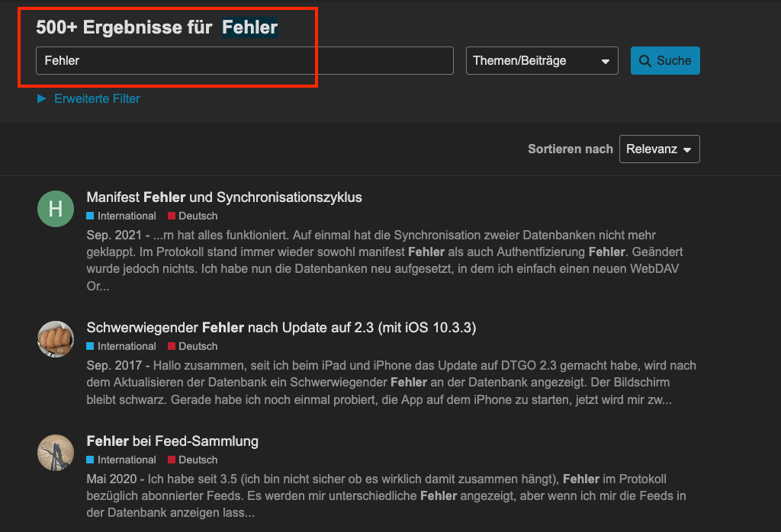Expand the Erweiterte Filter triangle
Image resolution: width=781 pixels, height=532 pixels.
pyautogui.click(x=42, y=98)
